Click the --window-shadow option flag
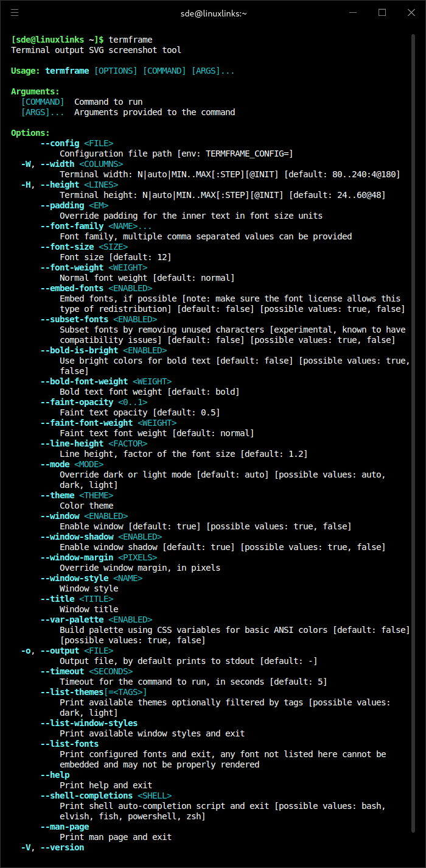 click(77, 537)
